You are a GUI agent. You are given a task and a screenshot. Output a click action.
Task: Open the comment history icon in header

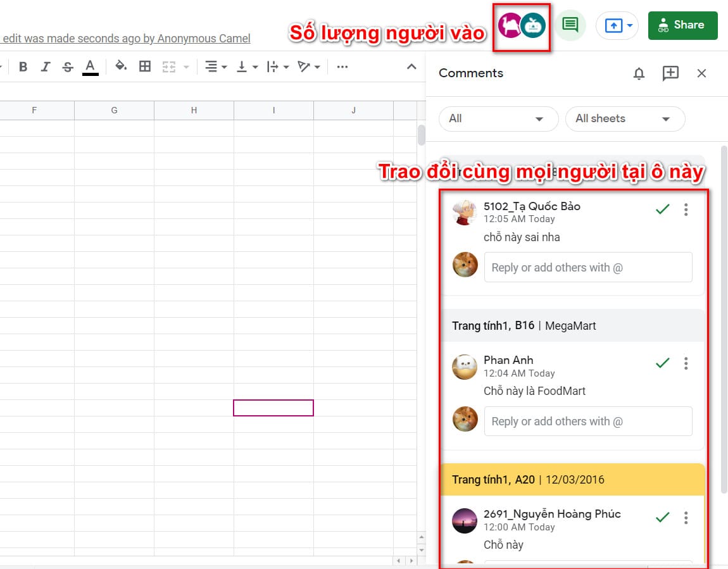point(570,25)
